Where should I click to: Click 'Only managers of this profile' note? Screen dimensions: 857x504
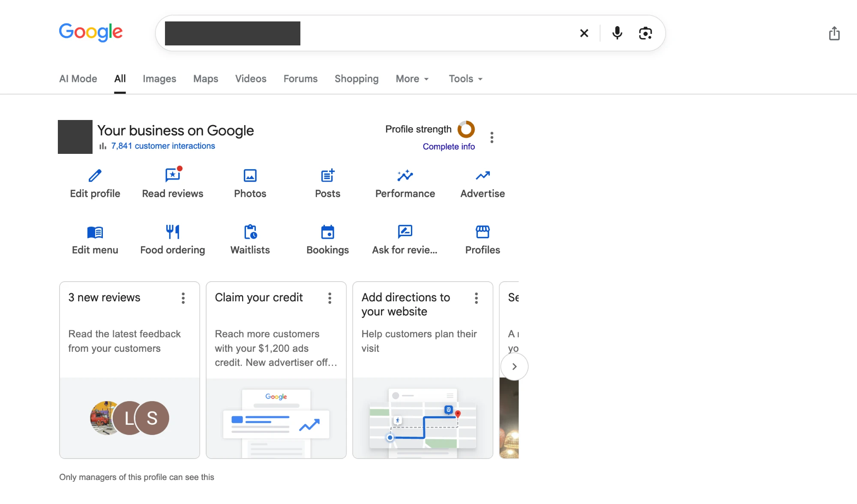point(137,477)
